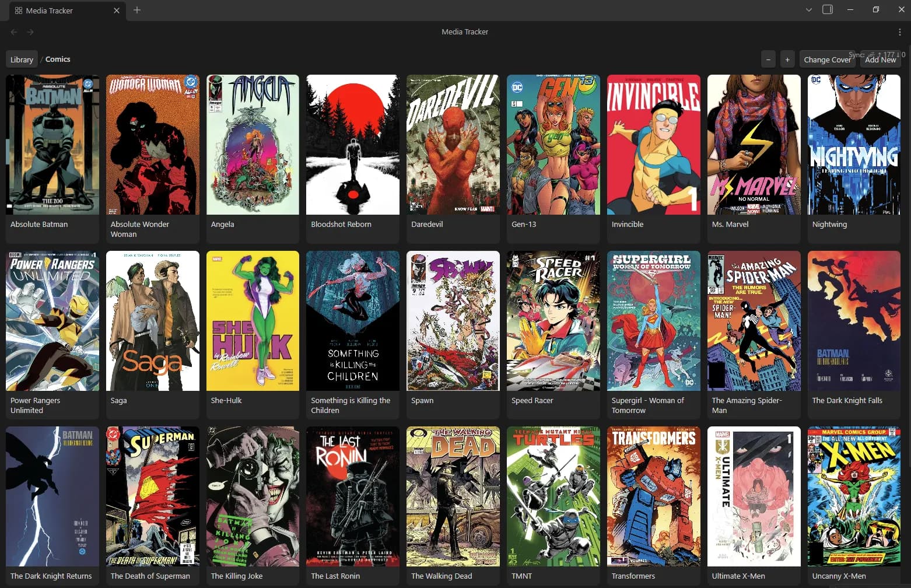911x588 pixels.
Task: Open the She-Hulk comic cover
Action: tap(253, 321)
